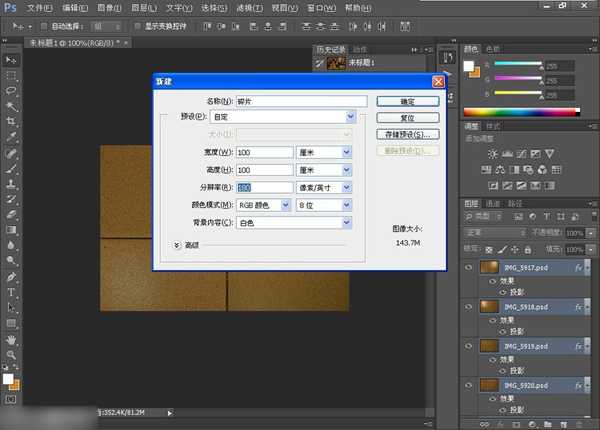
Task: Select the Lasso tool
Action: click(x=12, y=91)
